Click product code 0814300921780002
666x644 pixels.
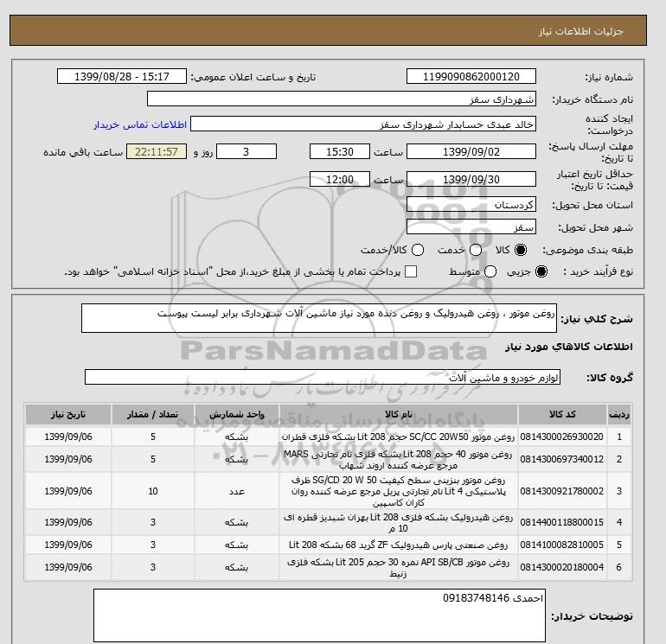point(561,491)
